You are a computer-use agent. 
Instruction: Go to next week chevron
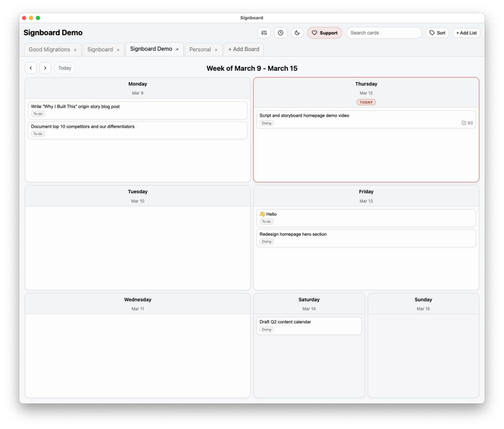coord(45,68)
